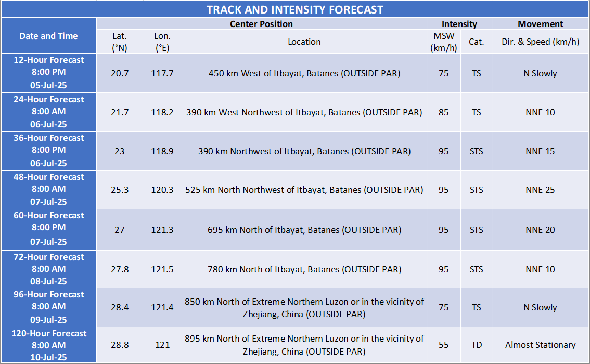
Task: Select the Movement header cell
Action: coord(541,24)
